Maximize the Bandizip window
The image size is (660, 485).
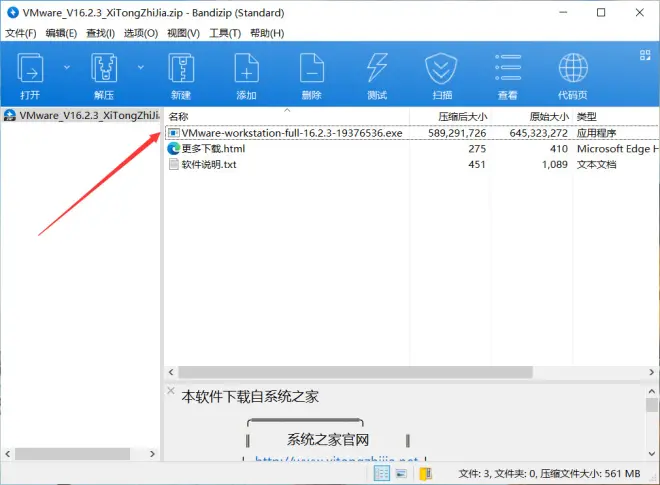pos(601,13)
